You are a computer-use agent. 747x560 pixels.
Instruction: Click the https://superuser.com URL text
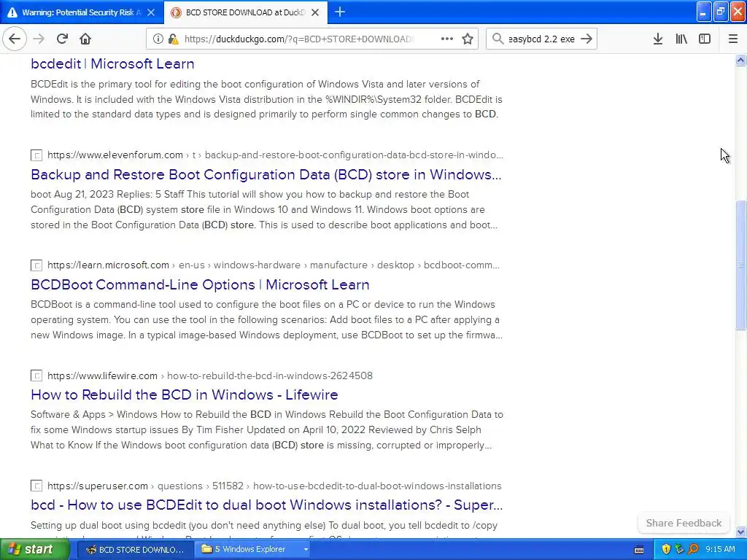click(98, 486)
